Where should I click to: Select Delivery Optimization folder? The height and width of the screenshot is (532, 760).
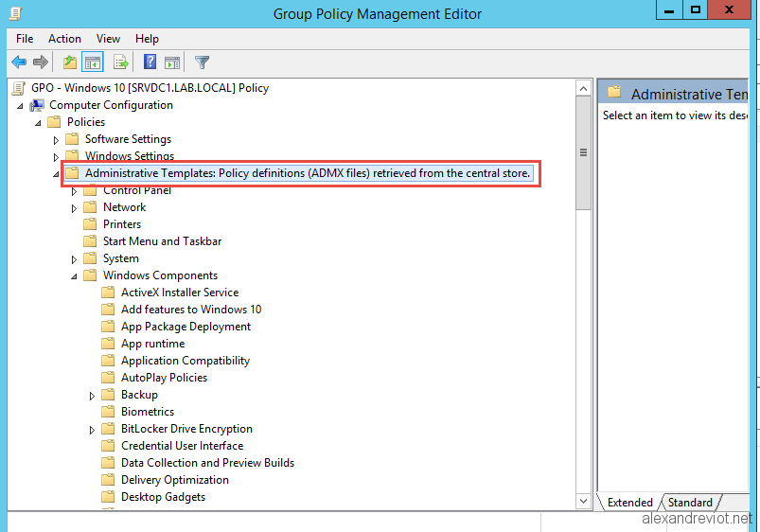(175, 480)
